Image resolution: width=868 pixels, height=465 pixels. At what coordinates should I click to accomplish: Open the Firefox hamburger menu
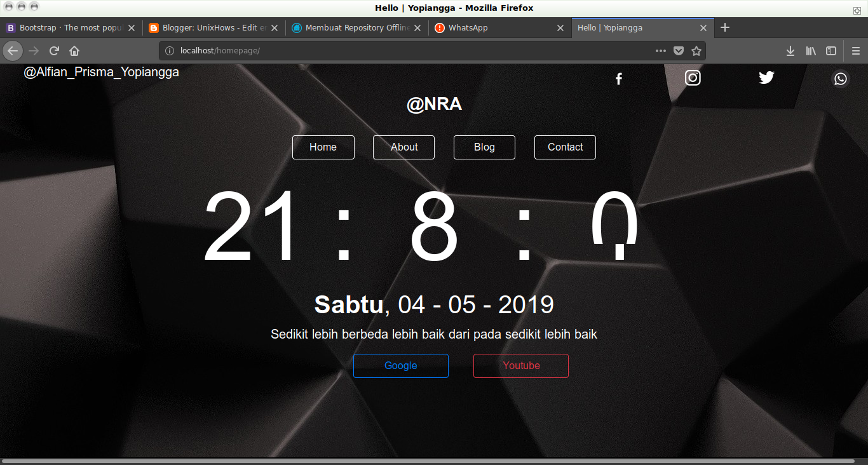pos(856,51)
